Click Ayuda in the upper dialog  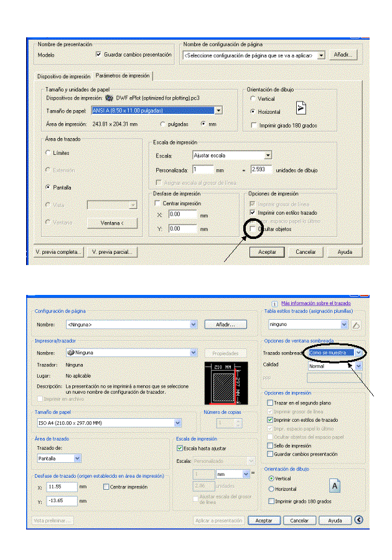[345, 252]
